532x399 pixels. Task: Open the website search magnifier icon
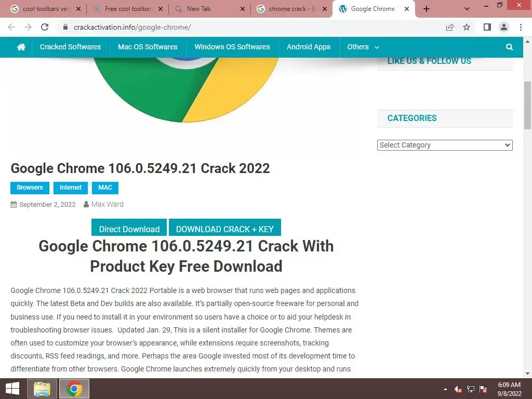(509, 47)
